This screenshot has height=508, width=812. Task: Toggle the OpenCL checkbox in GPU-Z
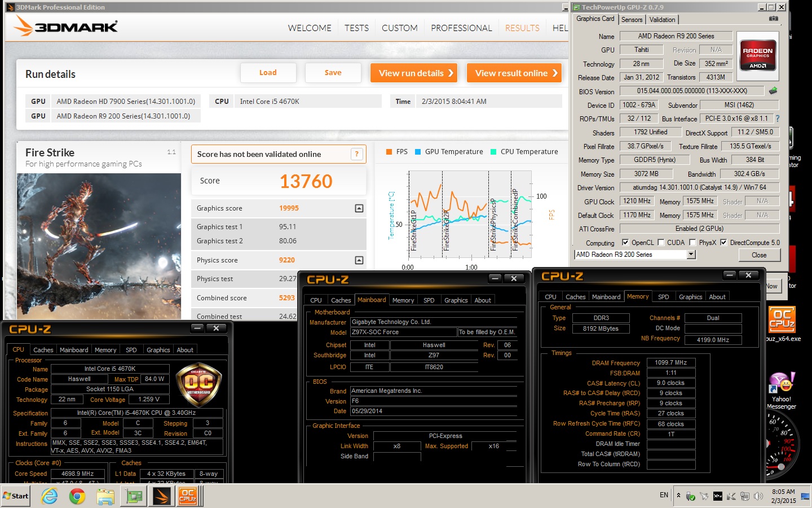click(625, 242)
